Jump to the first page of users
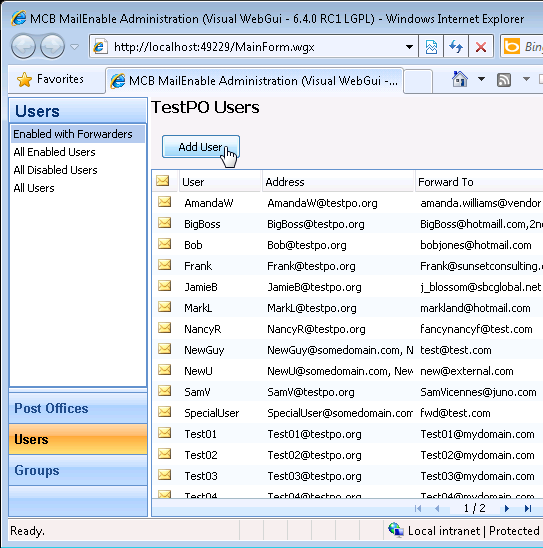The height and width of the screenshot is (548, 543). (418, 508)
